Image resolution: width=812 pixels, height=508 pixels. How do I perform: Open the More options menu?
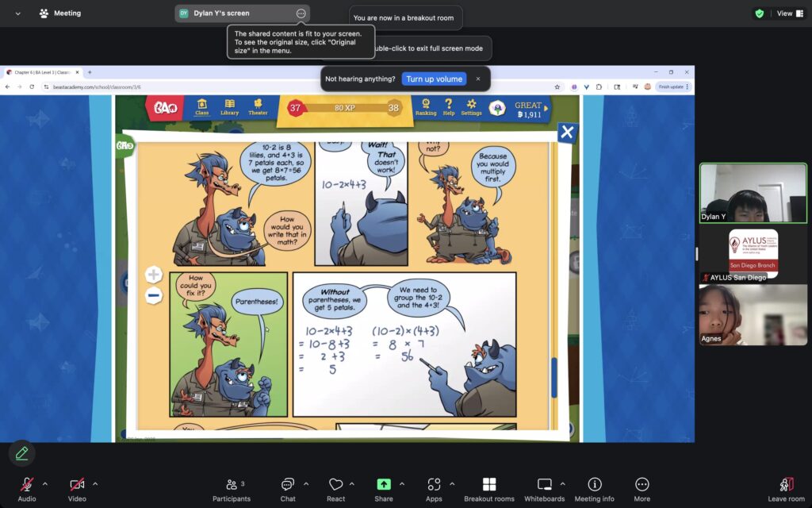pyautogui.click(x=642, y=485)
